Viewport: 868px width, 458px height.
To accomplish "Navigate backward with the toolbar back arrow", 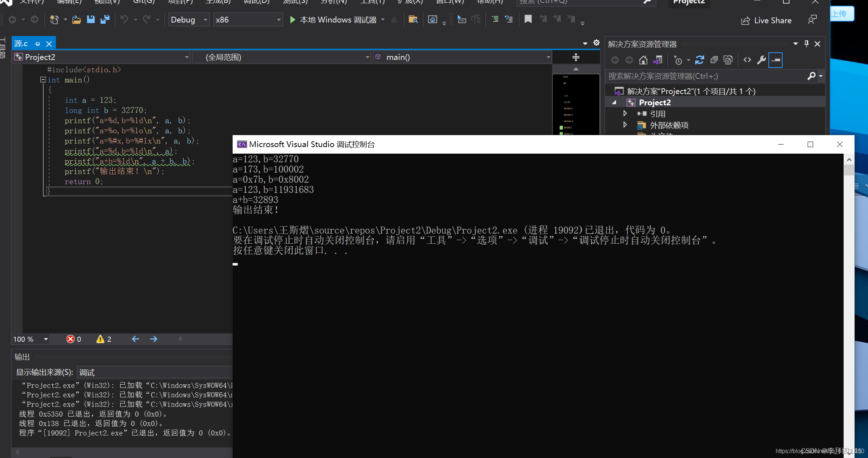I will (x=12, y=20).
